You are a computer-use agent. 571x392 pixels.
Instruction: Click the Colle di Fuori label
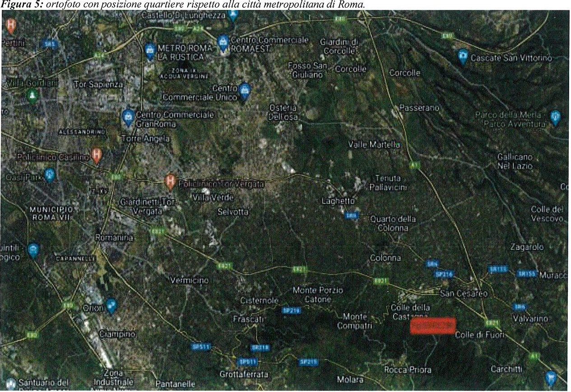(x=479, y=335)
